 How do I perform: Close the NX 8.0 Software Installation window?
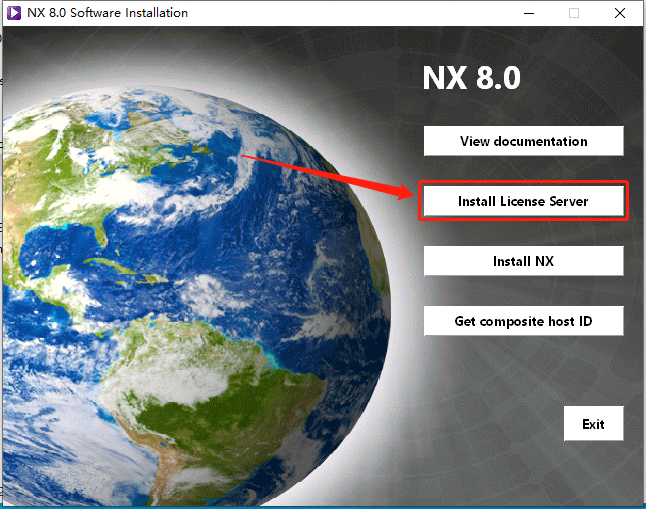pos(620,13)
